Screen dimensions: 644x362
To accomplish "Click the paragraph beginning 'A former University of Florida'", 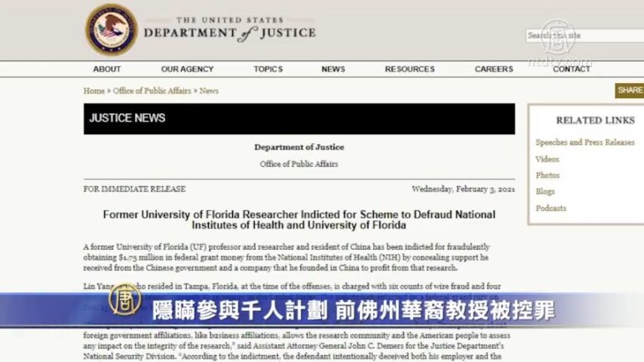I will click(x=287, y=257).
